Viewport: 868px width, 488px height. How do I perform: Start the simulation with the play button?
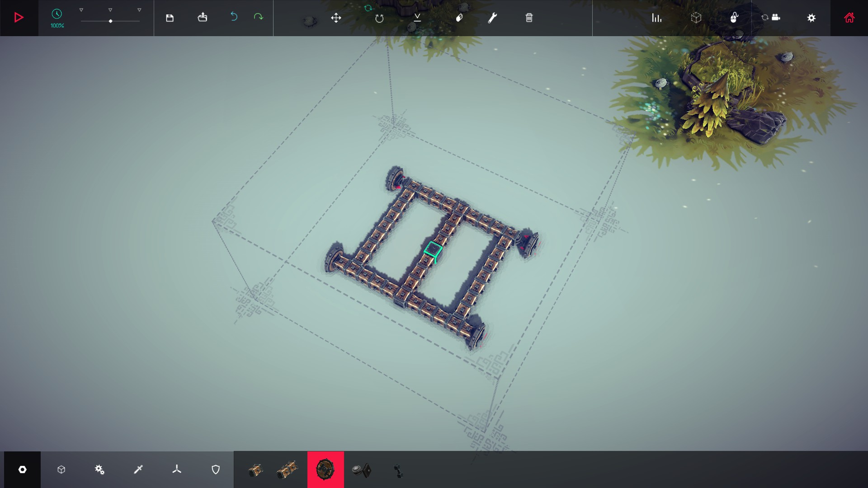(x=19, y=18)
